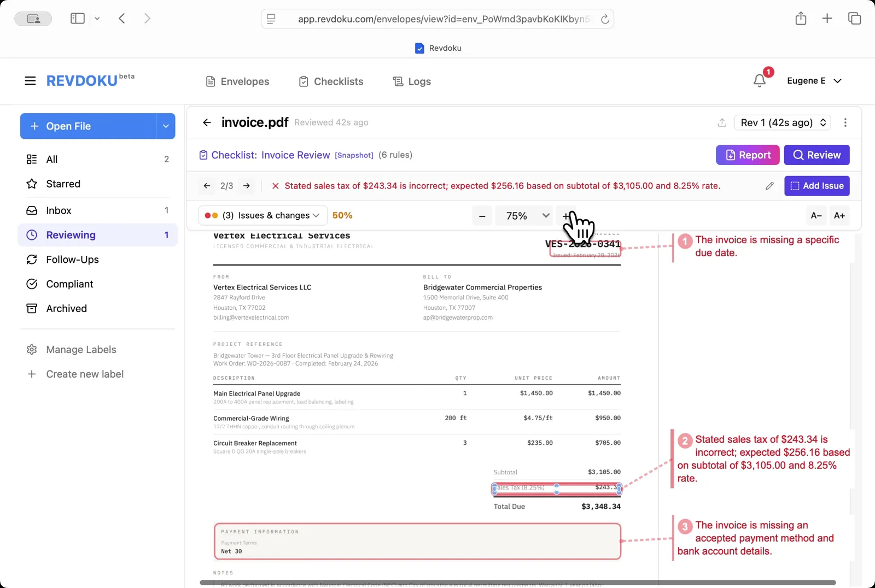
Task: Click the Safari share icon
Action: pos(801,18)
